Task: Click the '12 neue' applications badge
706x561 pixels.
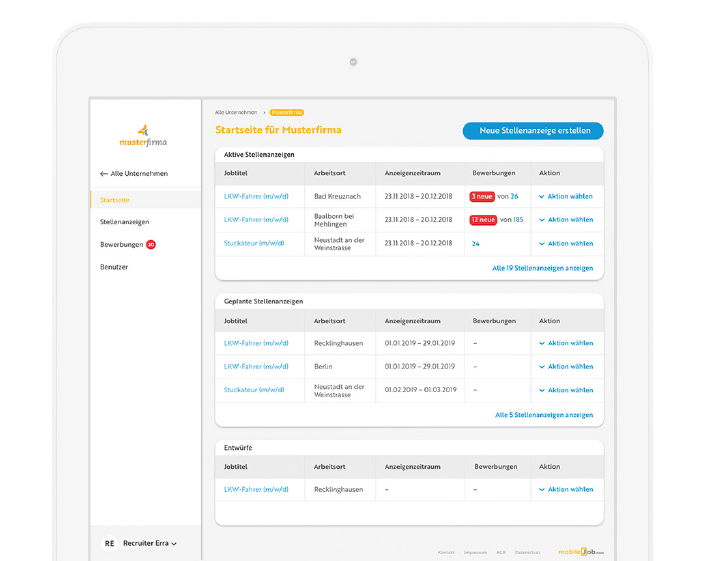Action: [483, 220]
